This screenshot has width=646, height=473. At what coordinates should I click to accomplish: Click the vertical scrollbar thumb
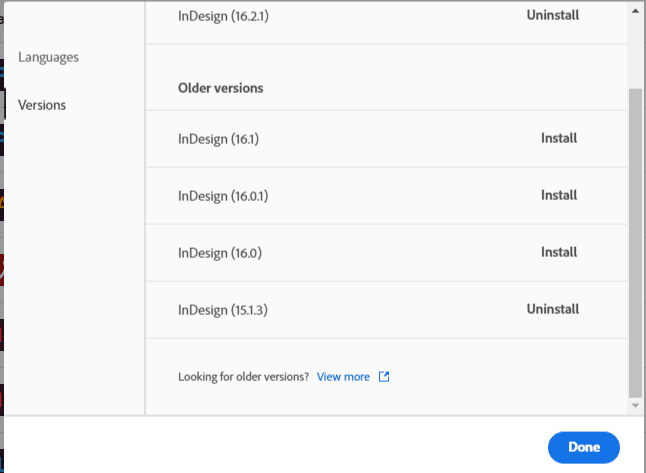point(636,240)
